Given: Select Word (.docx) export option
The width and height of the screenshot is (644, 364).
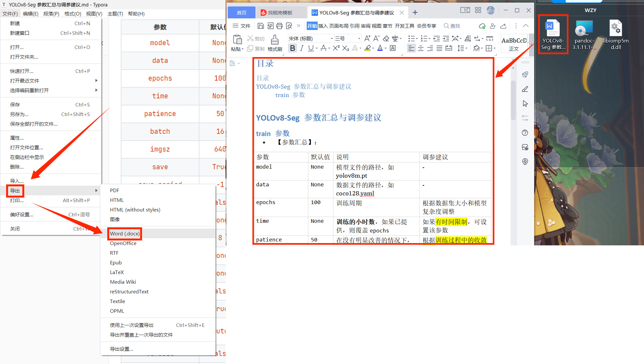Looking at the screenshot, I should (x=125, y=233).
